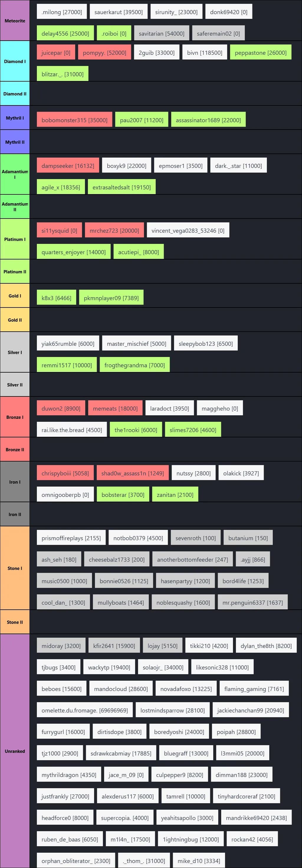302x868 pixels.
Task: Select the savitarian [54000] gray tile
Action: pyautogui.click(x=161, y=34)
